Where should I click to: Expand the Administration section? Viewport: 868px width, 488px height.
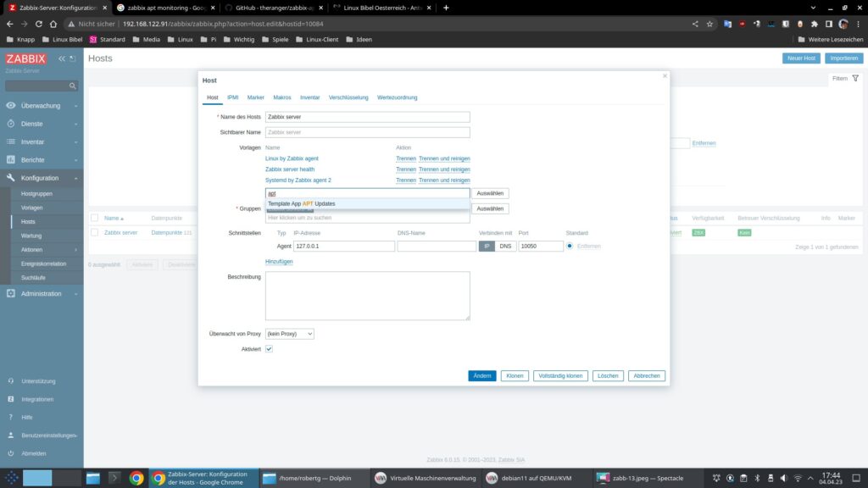[42, 294]
